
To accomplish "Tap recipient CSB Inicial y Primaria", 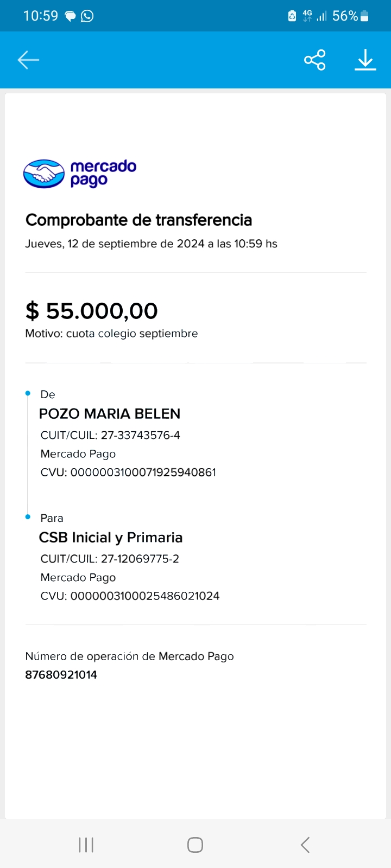I will coord(111,538).
